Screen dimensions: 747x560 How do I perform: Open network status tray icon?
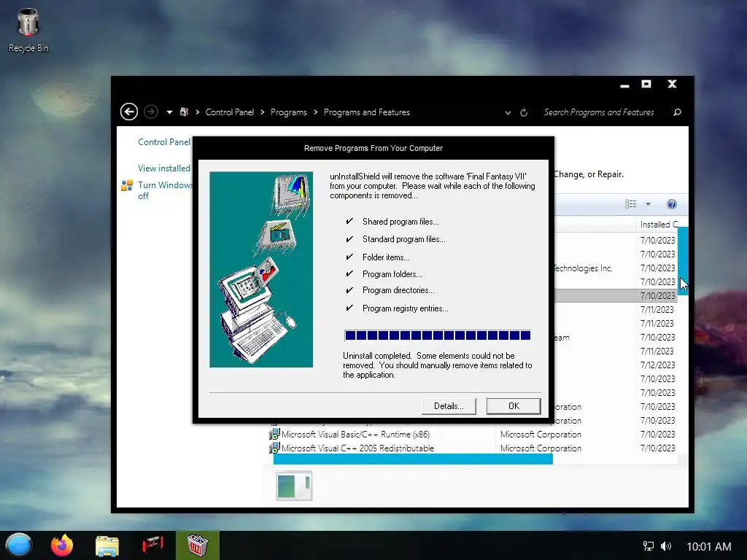pos(648,546)
